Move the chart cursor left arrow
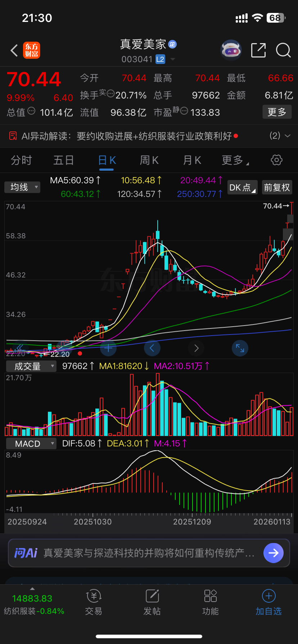The width and height of the screenshot is (298, 644). tap(152, 348)
